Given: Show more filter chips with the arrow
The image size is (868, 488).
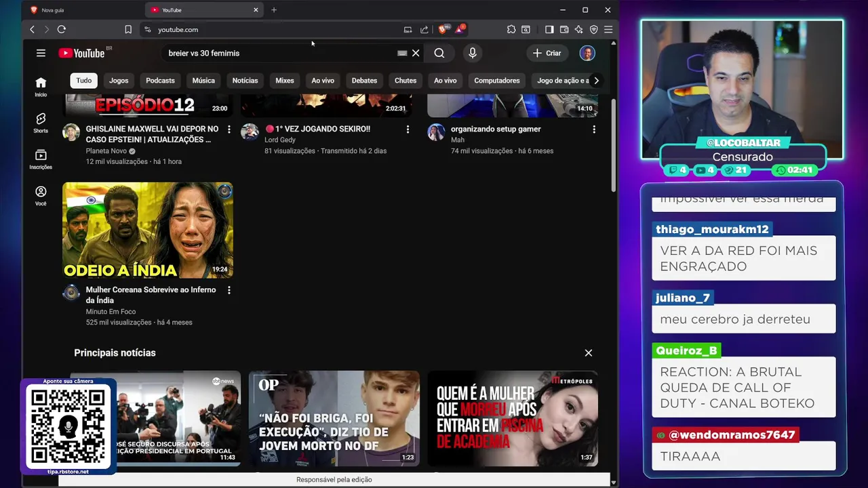Looking at the screenshot, I should click(596, 80).
